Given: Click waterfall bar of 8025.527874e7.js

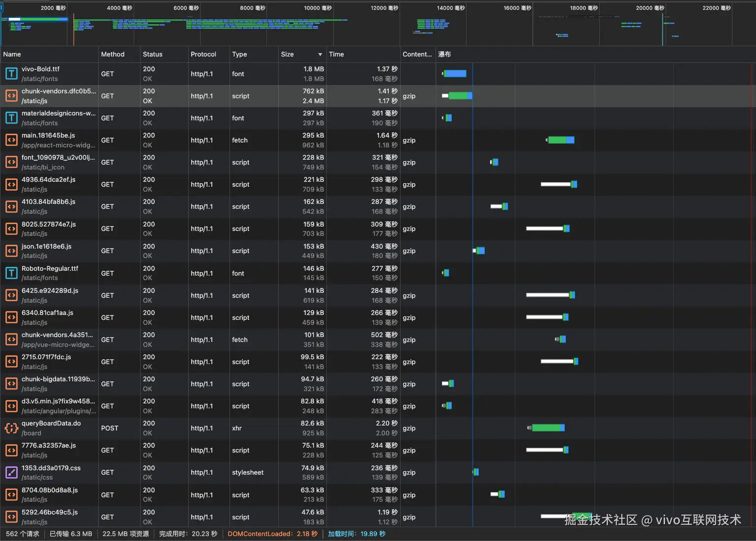Looking at the screenshot, I should [x=548, y=228].
